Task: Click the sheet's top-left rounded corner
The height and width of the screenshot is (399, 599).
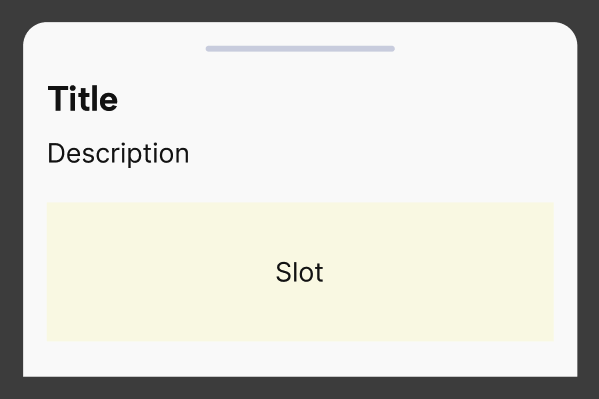Action: (x=32, y=31)
